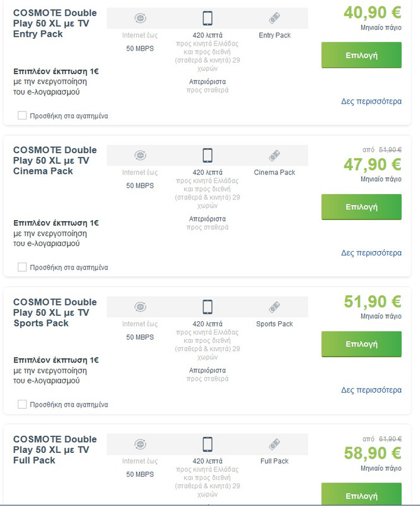The image size is (420, 506).
Task: Click the ticket icon above Cinema Pack label
Action: click(275, 155)
